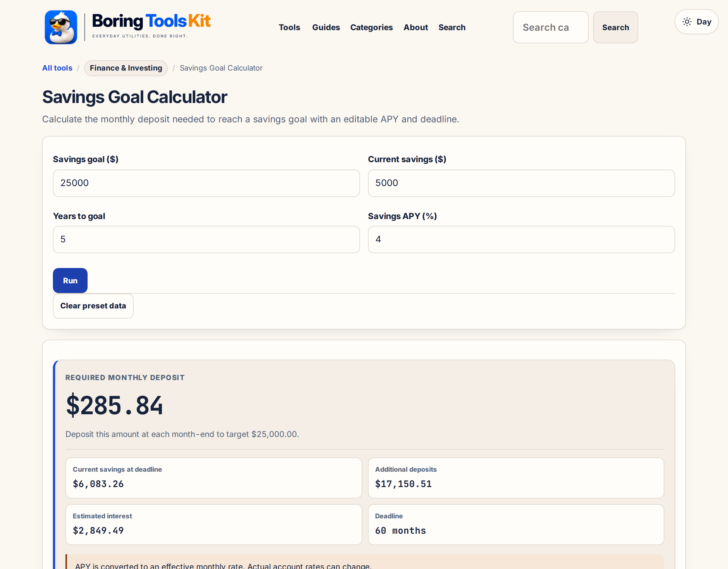Edit the Current savings ($) field

tap(521, 183)
